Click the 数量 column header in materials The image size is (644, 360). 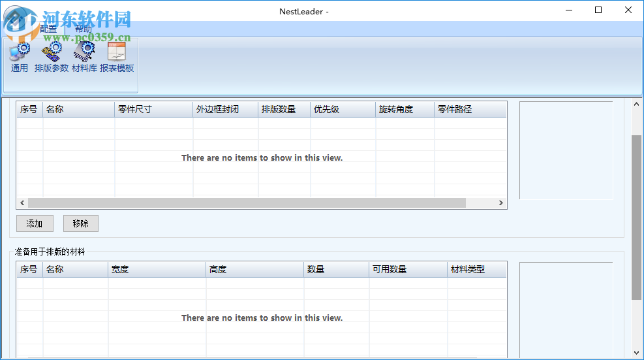pyautogui.click(x=337, y=269)
